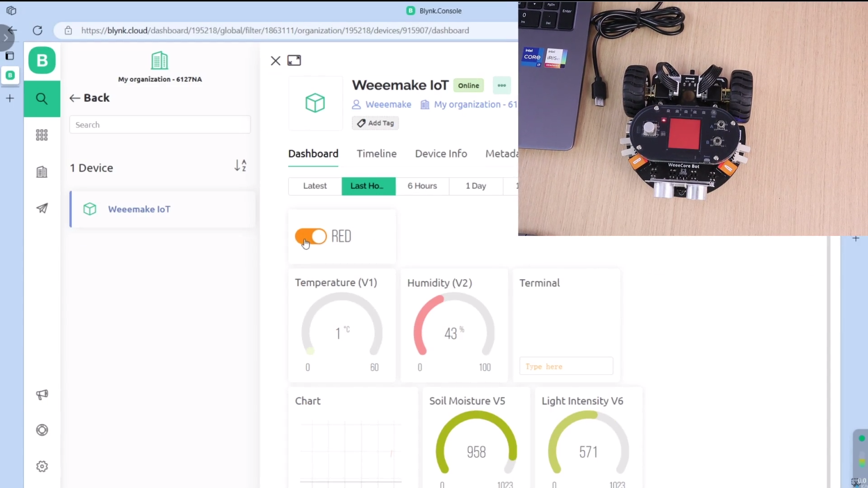Open the device three-dots actions menu
The image size is (868, 488).
tap(501, 85)
